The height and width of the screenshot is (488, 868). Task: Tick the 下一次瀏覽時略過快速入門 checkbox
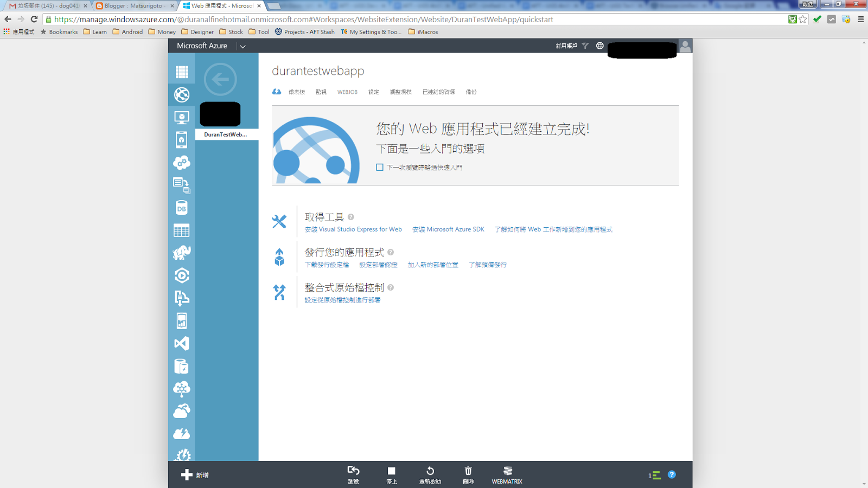tap(380, 167)
